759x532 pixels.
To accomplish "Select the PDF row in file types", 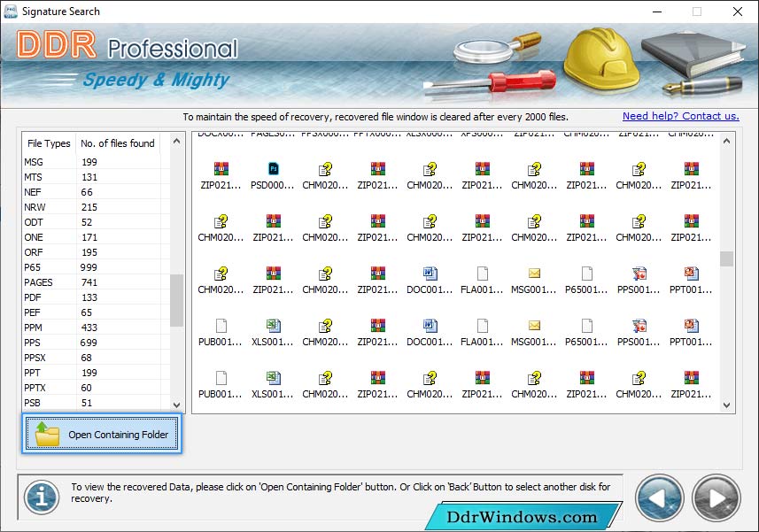I will (x=96, y=297).
